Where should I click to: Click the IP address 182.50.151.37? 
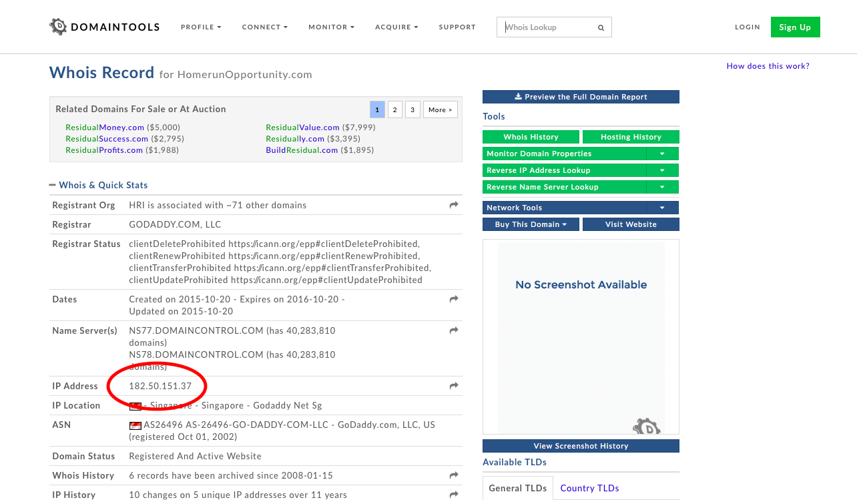coord(160,386)
